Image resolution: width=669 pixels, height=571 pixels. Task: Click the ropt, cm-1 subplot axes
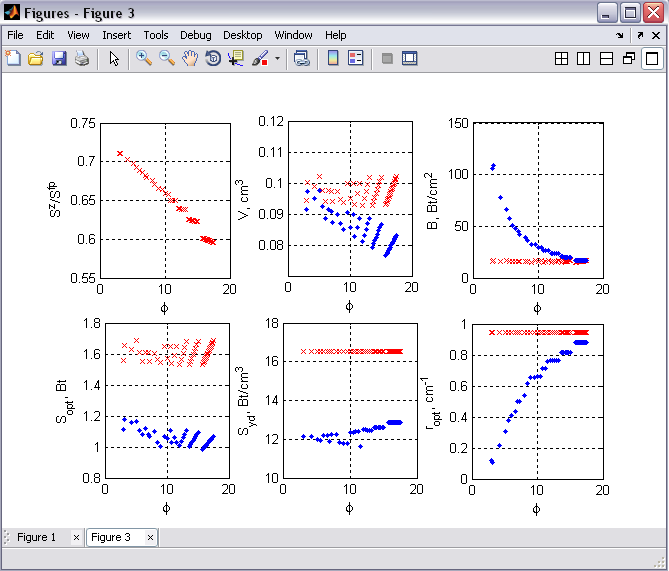pyautogui.click(x=538, y=401)
